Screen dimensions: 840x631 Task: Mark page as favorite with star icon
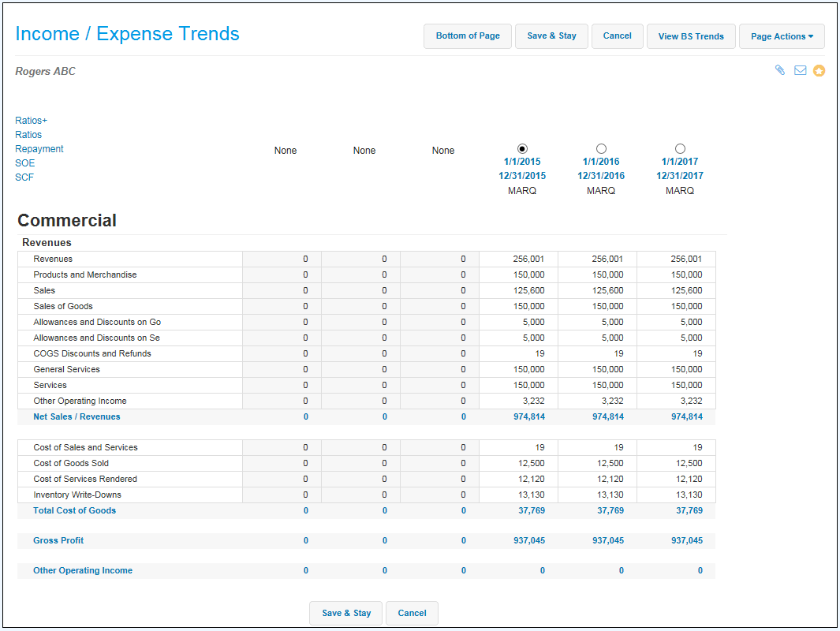click(x=819, y=71)
